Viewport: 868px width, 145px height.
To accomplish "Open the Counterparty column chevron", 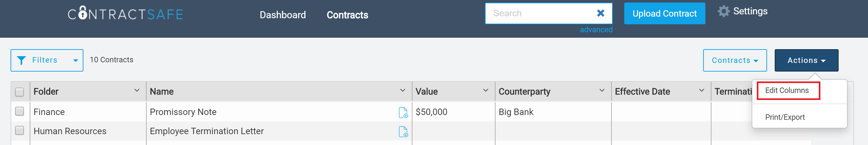I will [602, 90].
